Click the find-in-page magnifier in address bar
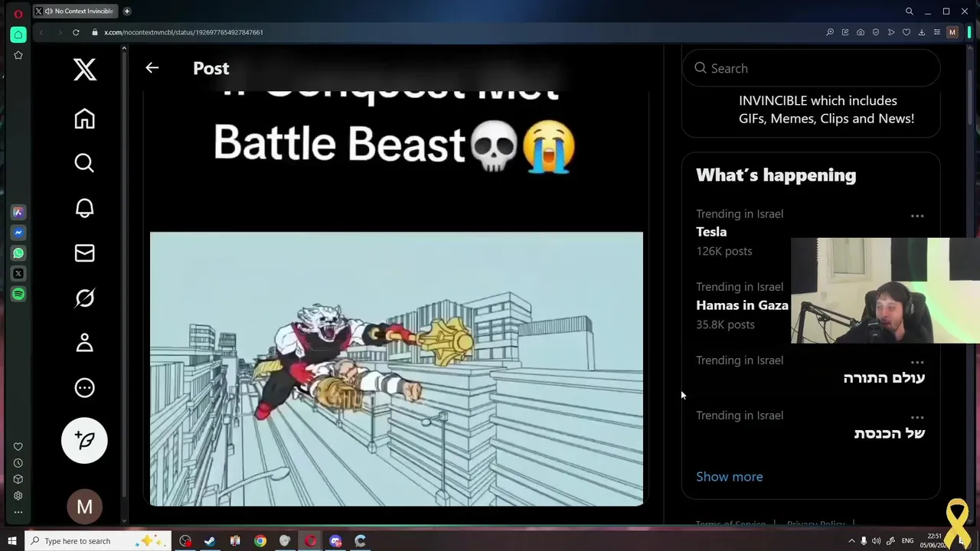Viewport: 980px width, 551px height. (x=830, y=32)
